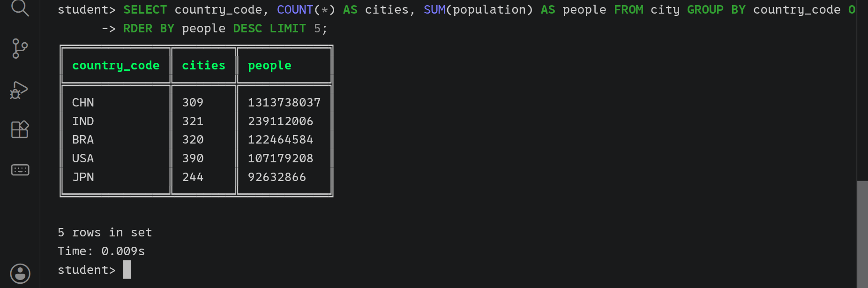Click the country_code column header

click(116, 66)
